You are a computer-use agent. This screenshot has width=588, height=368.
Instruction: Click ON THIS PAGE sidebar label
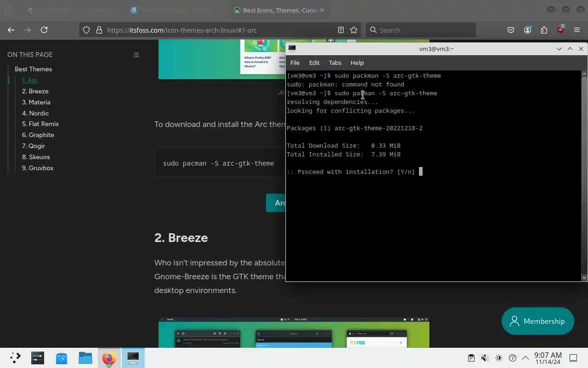[30, 54]
